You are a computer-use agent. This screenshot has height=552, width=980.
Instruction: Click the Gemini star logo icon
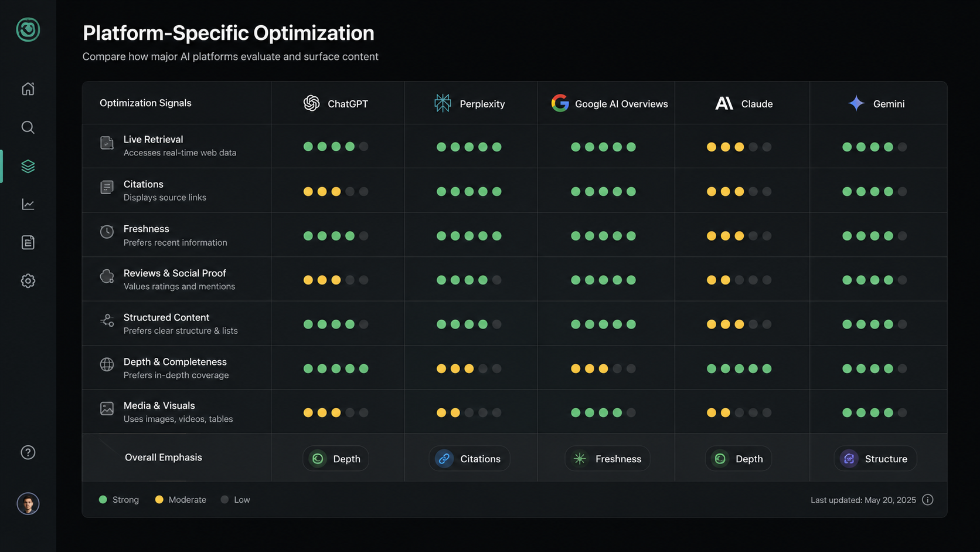(856, 103)
